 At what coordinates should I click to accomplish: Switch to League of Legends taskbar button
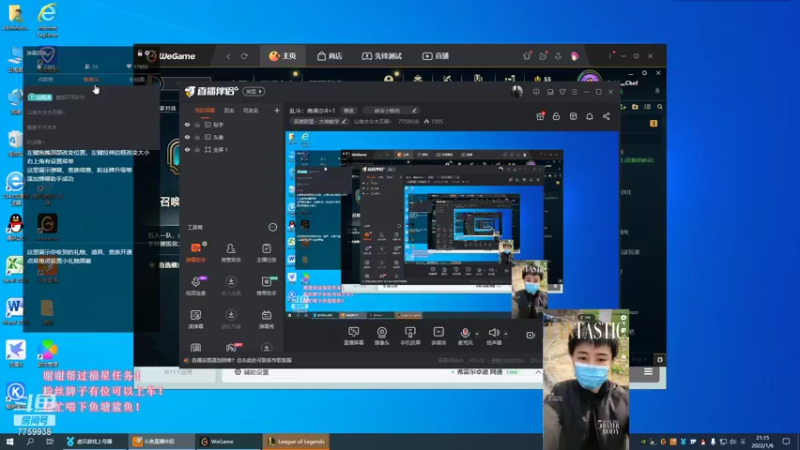click(296, 442)
